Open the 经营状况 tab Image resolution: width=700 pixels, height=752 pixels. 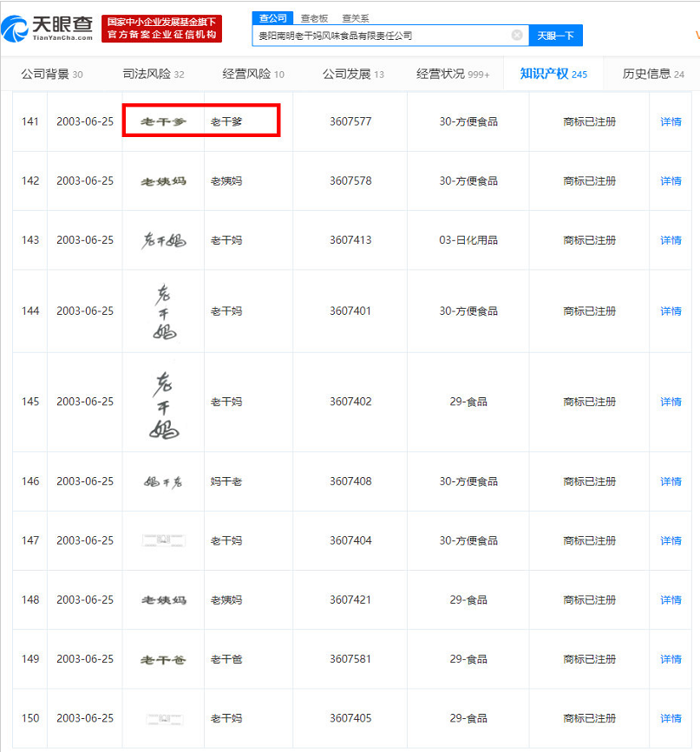coord(452,74)
